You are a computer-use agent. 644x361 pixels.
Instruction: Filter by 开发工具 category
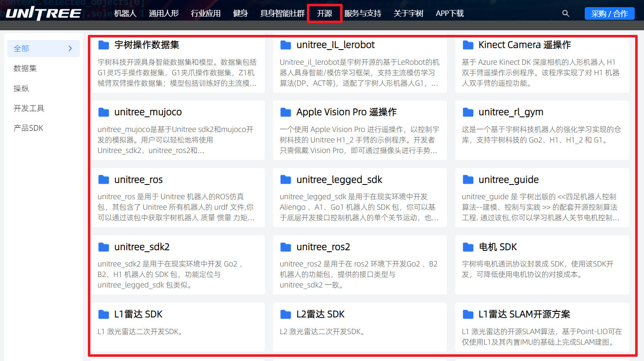tap(29, 108)
